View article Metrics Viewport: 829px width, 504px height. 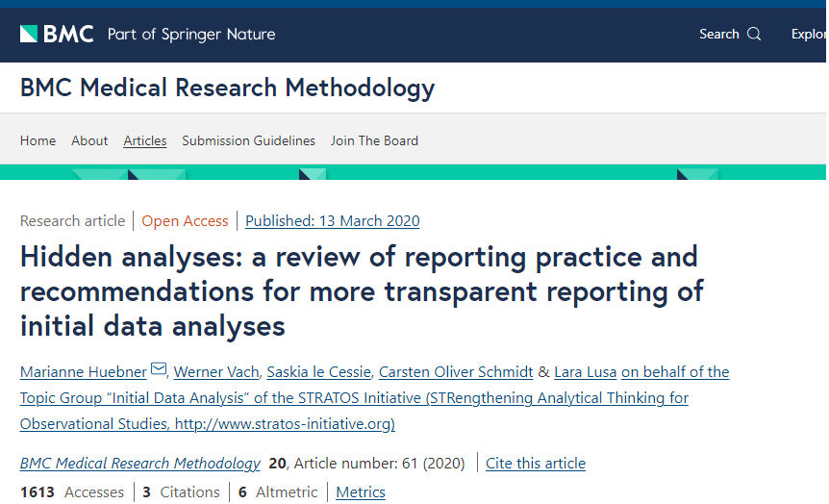pyautogui.click(x=361, y=492)
